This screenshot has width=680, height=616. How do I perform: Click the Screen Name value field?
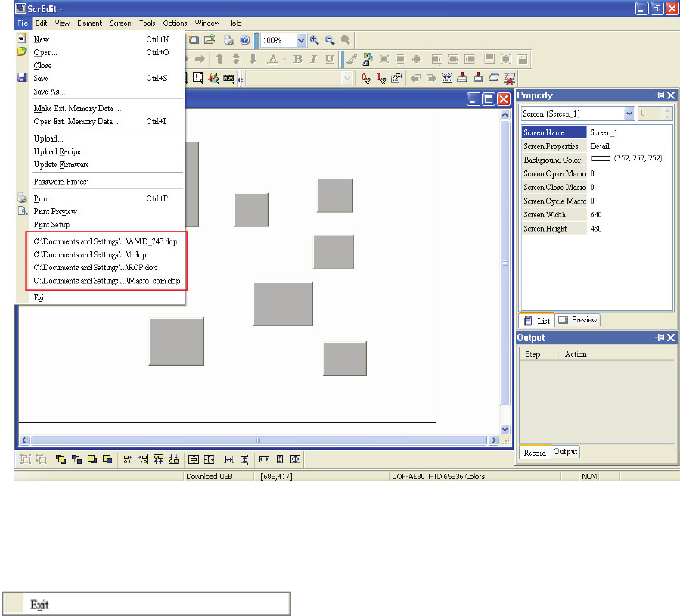[x=628, y=132]
